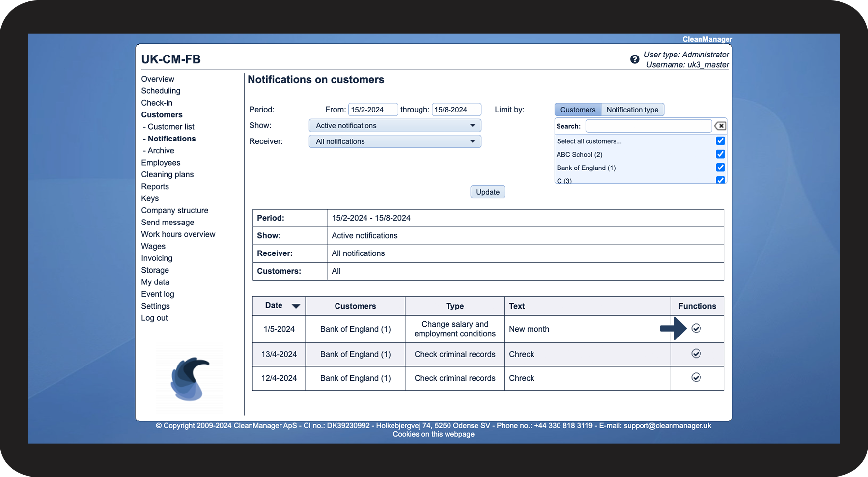Click the customer Search input box
Viewport: 868px width, 477px height.
(648, 126)
